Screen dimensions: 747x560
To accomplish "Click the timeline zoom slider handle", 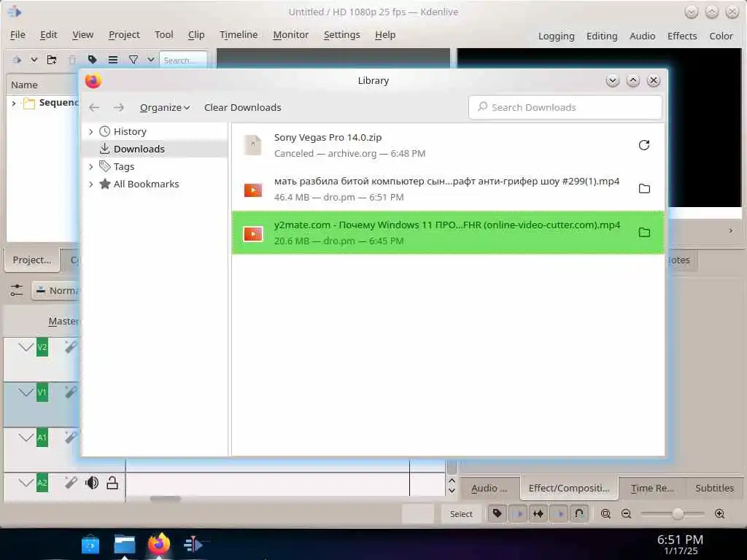I will coord(678,514).
